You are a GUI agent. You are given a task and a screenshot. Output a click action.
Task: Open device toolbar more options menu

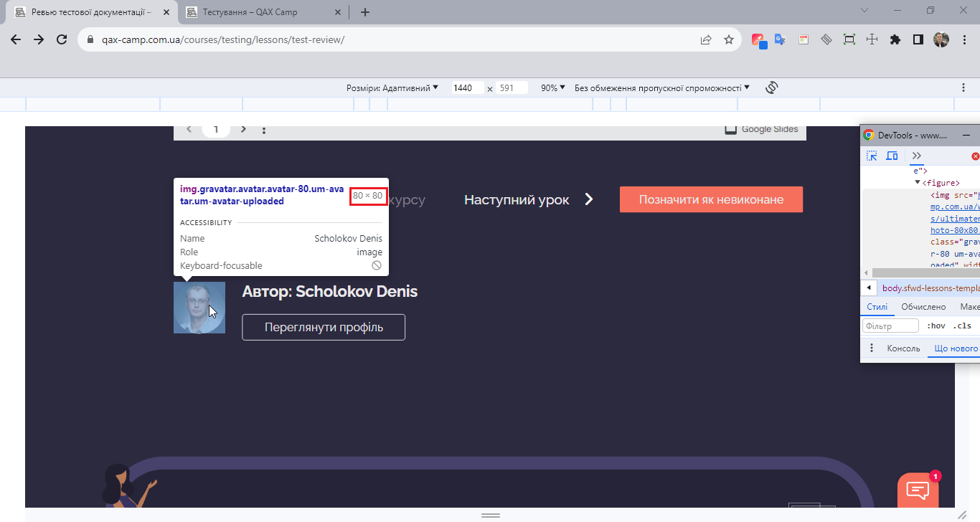click(963, 87)
